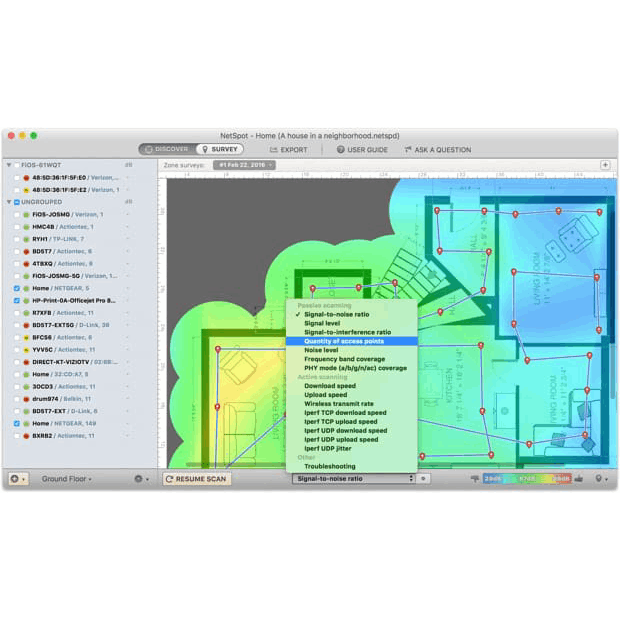Click the add survey plus button

coord(605,165)
